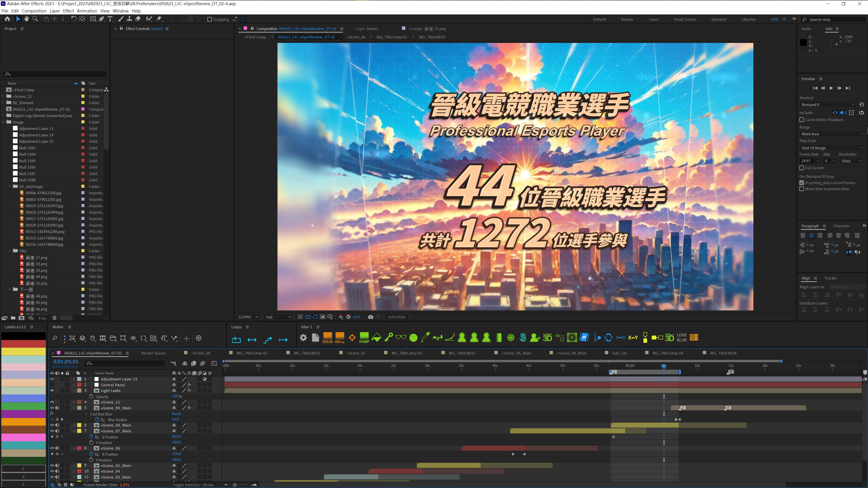Image resolution: width=868 pixels, height=488 pixels.
Task: Switch to the =Scene_04 timeline tab
Action: tap(200, 353)
